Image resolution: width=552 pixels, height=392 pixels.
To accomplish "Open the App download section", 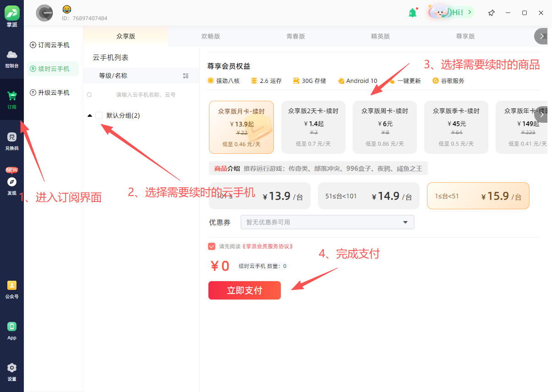I will tap(12, 331).
